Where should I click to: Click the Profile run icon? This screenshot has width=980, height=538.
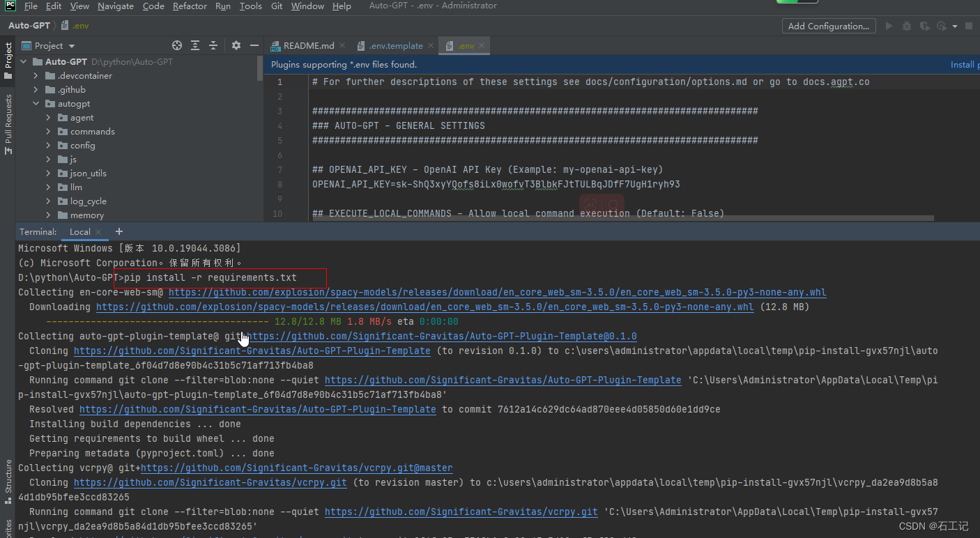[941, 26]
